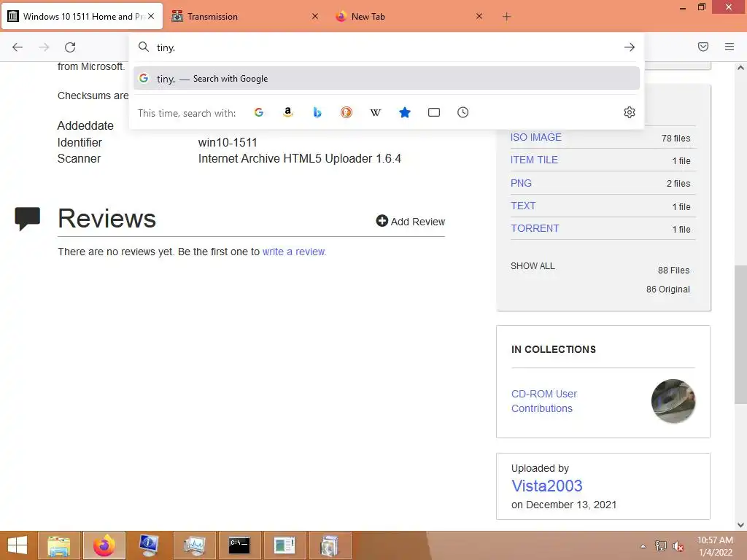Click the 'Addeddate' label
Image resolution: width=747 pixels, height=560 pixels.
tap(85, 125)
